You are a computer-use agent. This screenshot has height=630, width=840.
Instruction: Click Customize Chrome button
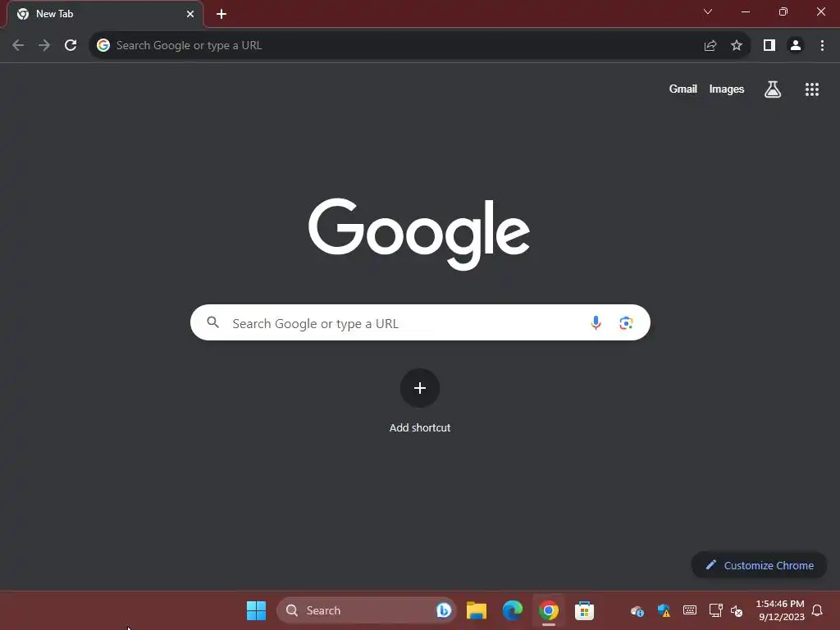(759, 565)
